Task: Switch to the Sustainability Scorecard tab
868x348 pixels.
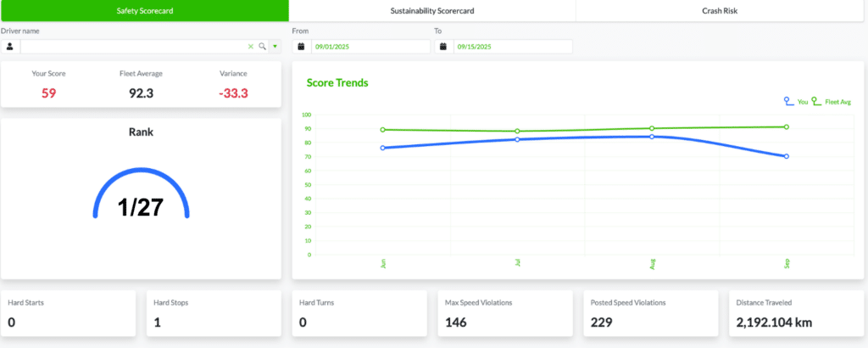Action: click(432, 10)
